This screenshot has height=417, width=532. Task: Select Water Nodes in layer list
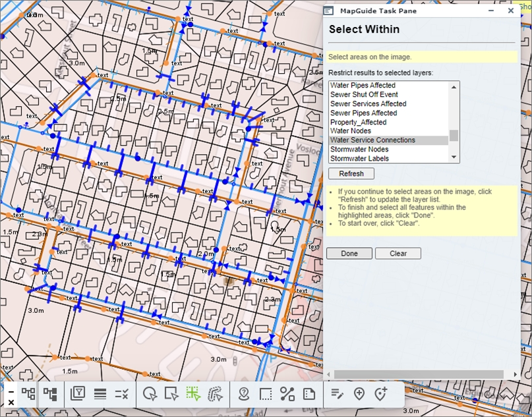[x=350, y=131]
